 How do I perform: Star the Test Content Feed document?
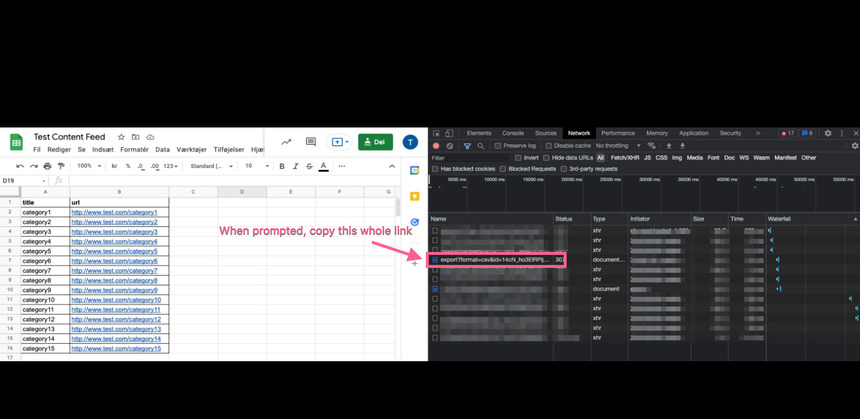(121, 137)
